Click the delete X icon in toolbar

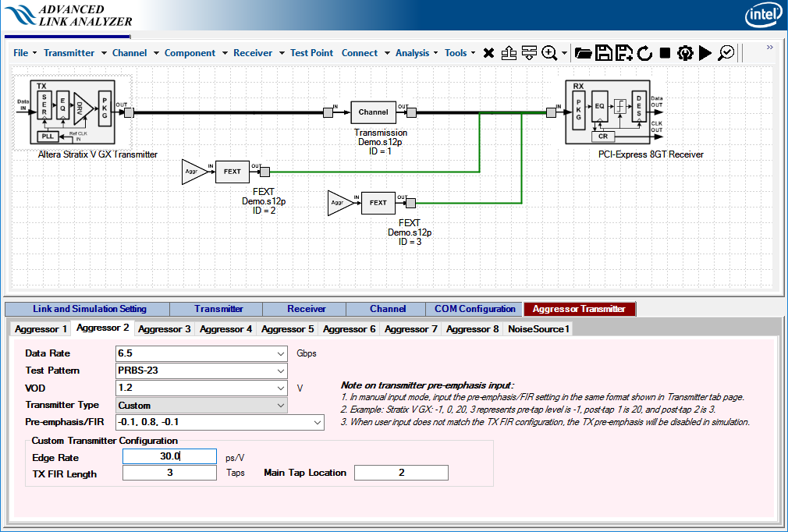[x=488, y=53]
